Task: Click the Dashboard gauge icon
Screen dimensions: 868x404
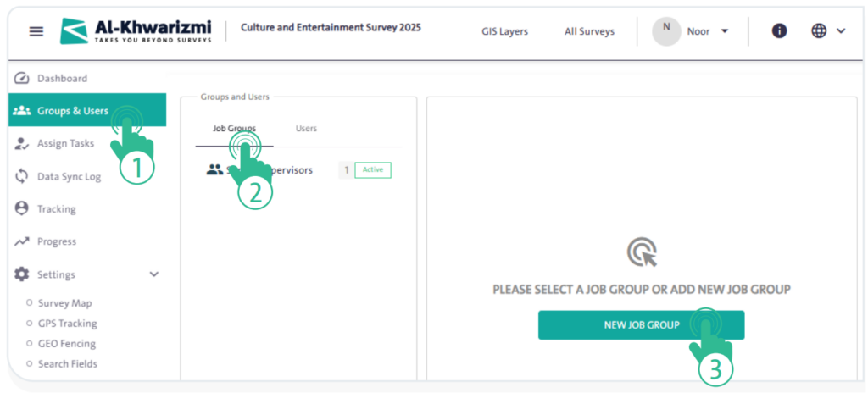Action: (x=23, y=79)
